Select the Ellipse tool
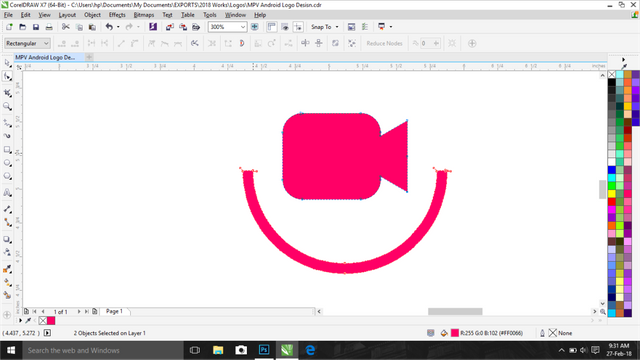640x360 pixels. click(7, 163)
